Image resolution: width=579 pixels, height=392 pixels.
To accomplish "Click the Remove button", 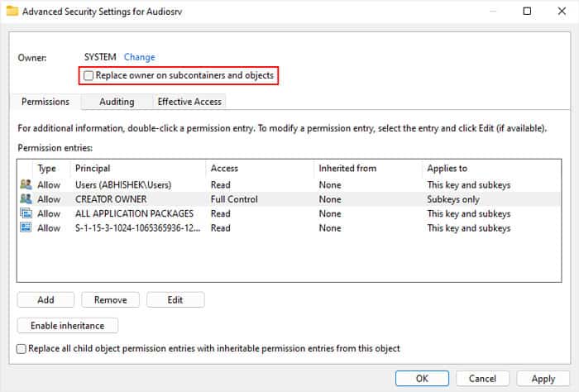I will coord(110,299).
